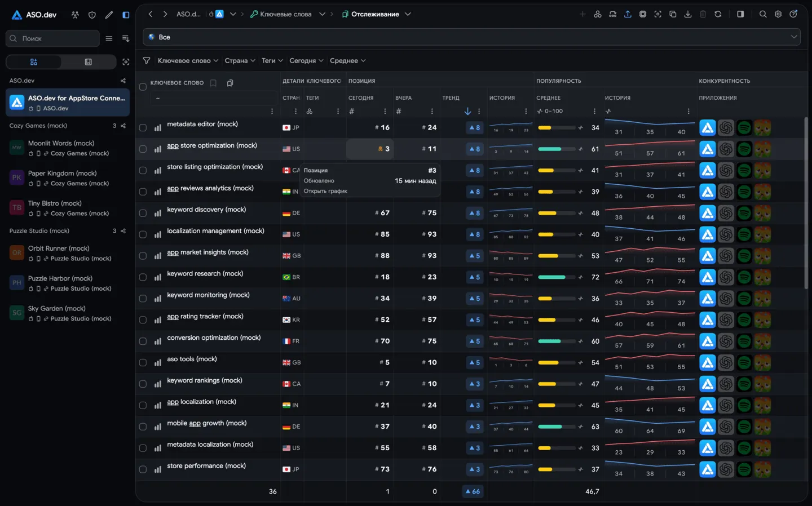
Task: Switch to the bookmark library tab in sidebar
Action: (x=89, y=62)
